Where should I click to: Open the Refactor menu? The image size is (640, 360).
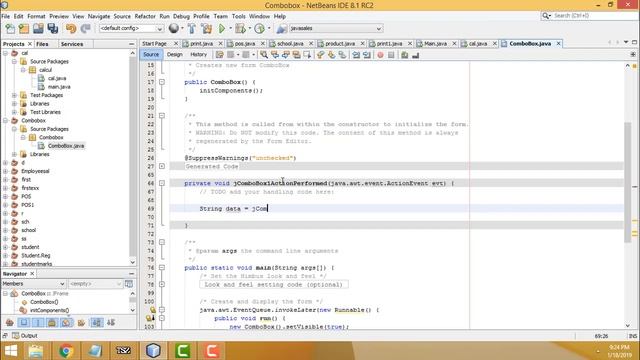tap(145, 16)
